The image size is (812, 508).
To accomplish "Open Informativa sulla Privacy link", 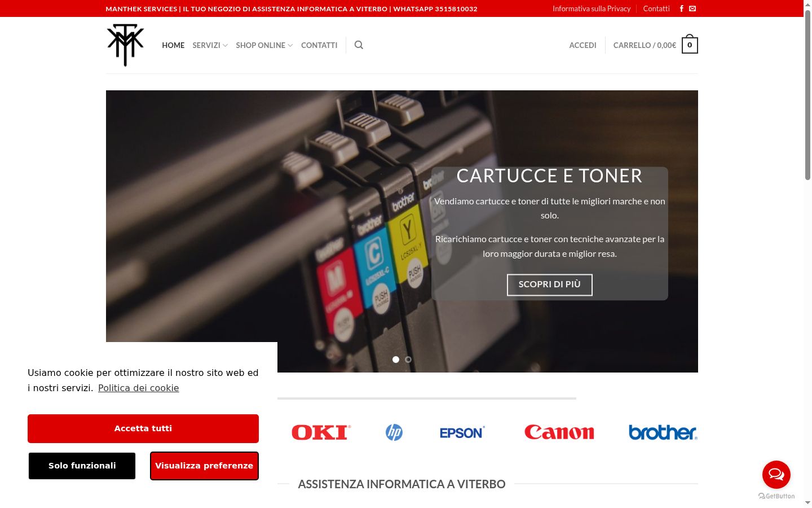I will coord(592,8).
